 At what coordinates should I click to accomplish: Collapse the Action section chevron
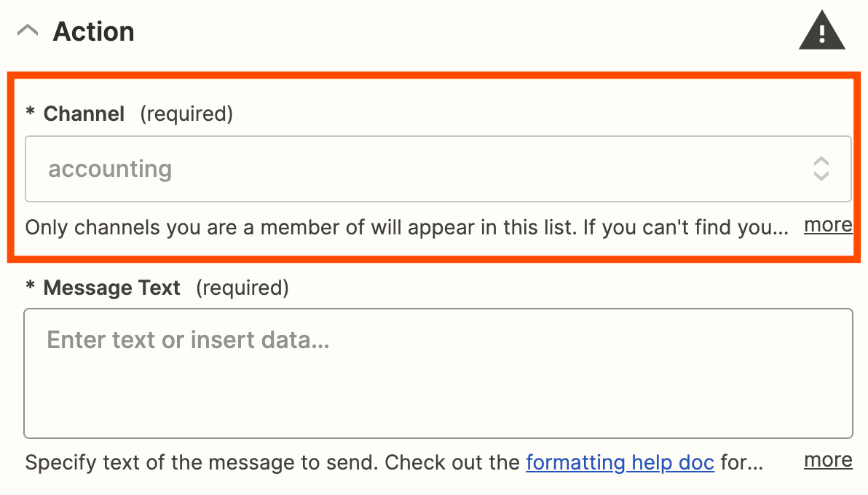pos(28,31)
